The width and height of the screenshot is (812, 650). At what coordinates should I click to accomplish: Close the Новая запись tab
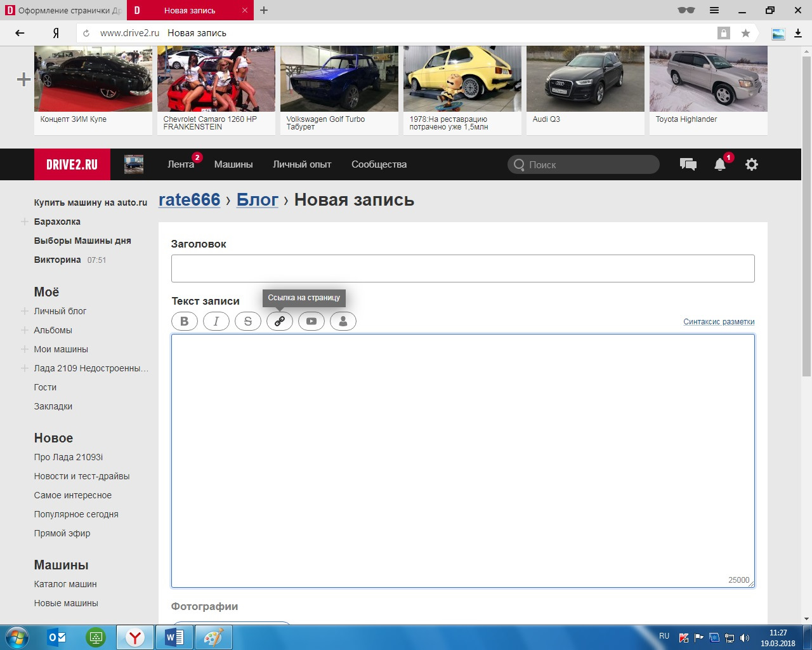[245, 10]
